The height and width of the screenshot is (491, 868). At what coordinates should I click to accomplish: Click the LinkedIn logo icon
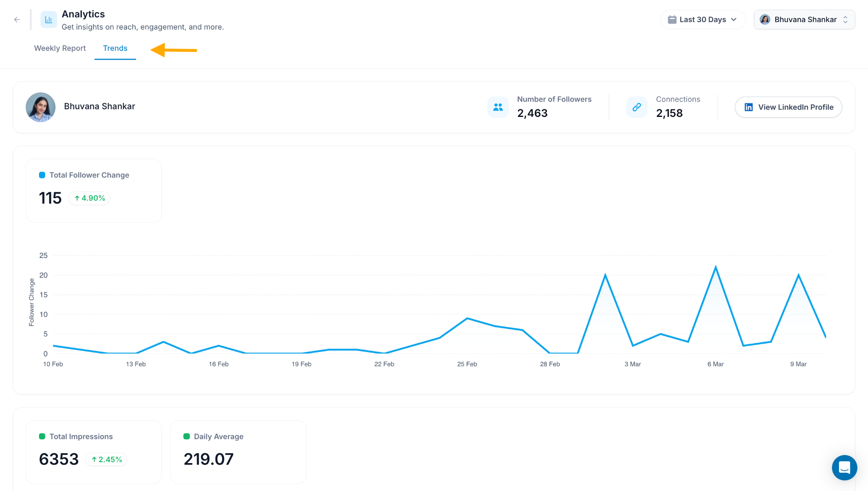click(x=749, y=107)
